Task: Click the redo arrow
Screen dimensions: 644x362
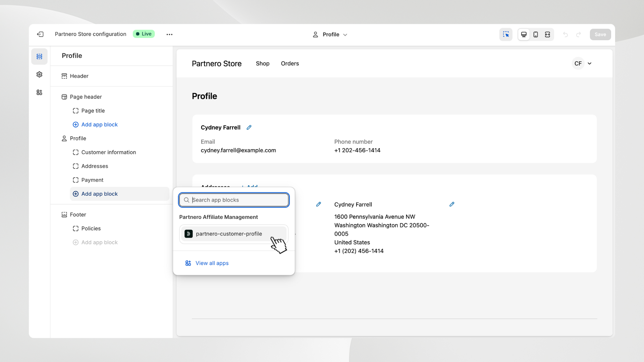Action: pyautogui.click(x=579, y=35)
